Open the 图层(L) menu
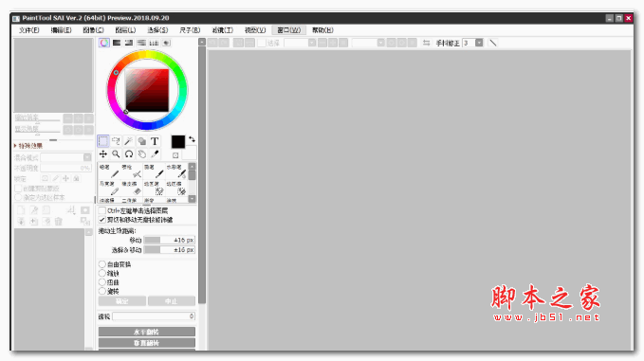 (125, 30)
